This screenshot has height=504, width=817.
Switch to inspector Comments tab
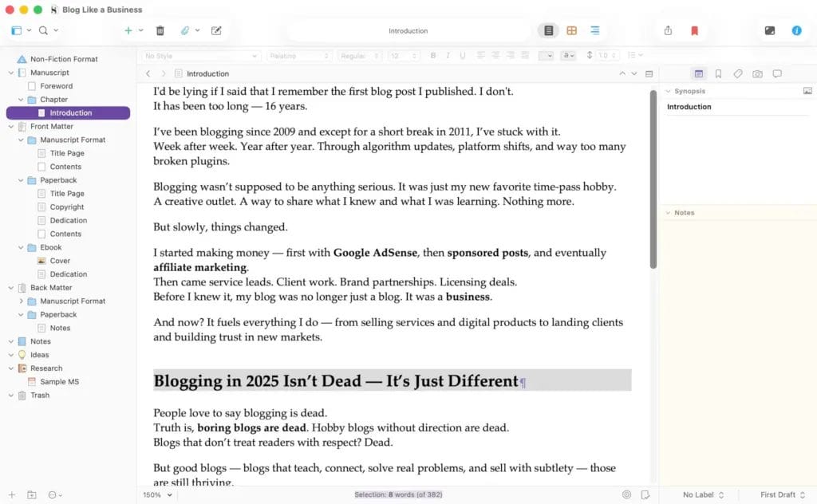tap(777, 73)
